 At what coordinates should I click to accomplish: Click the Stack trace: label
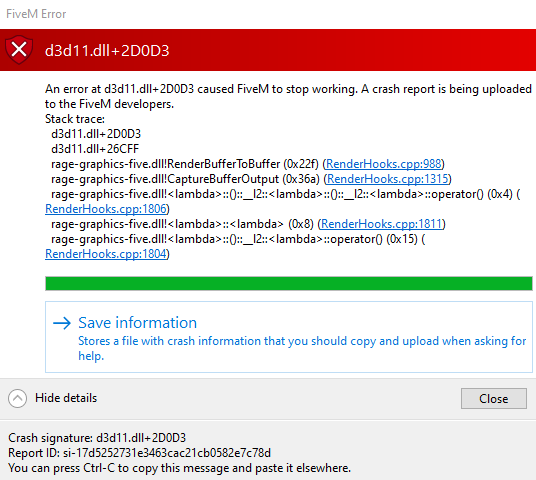click(x=75, y=119)
